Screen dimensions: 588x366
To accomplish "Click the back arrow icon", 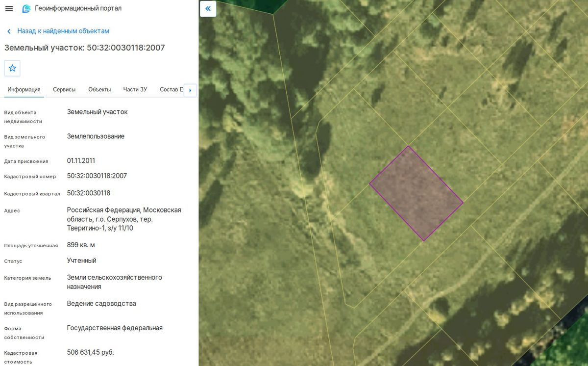I will (x=9, y=31).
